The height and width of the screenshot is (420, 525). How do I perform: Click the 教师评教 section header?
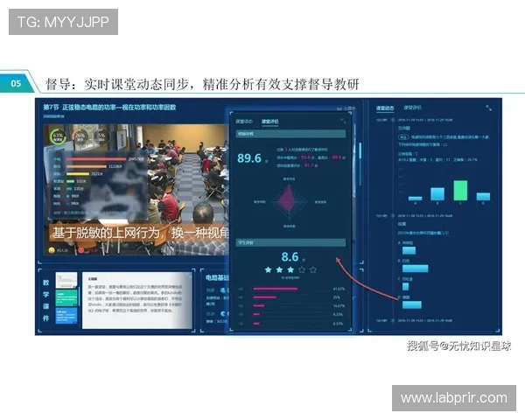[290, 134]
